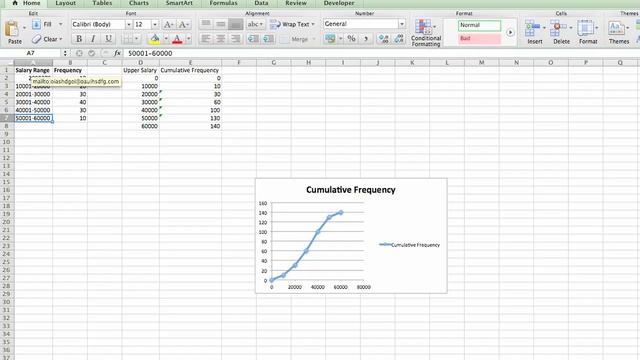Click the Name Box showing A7
Viewport: 640px width, 360px height.
31,53
